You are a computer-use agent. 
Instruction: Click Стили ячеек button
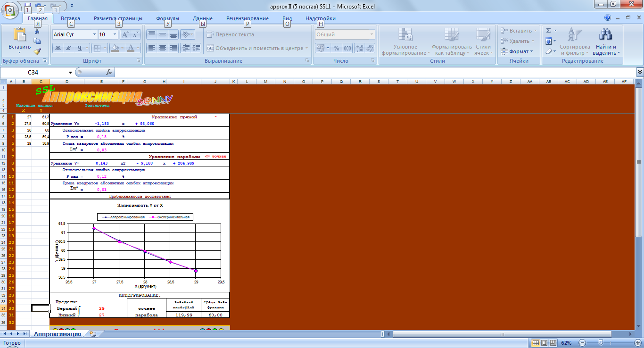[483, 41]
